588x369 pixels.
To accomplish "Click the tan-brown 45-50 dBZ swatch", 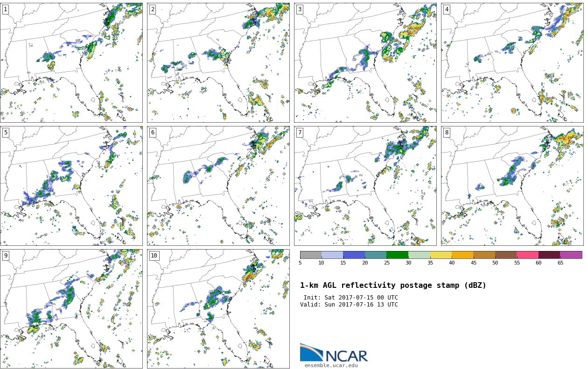I will [x=484, y=255].
